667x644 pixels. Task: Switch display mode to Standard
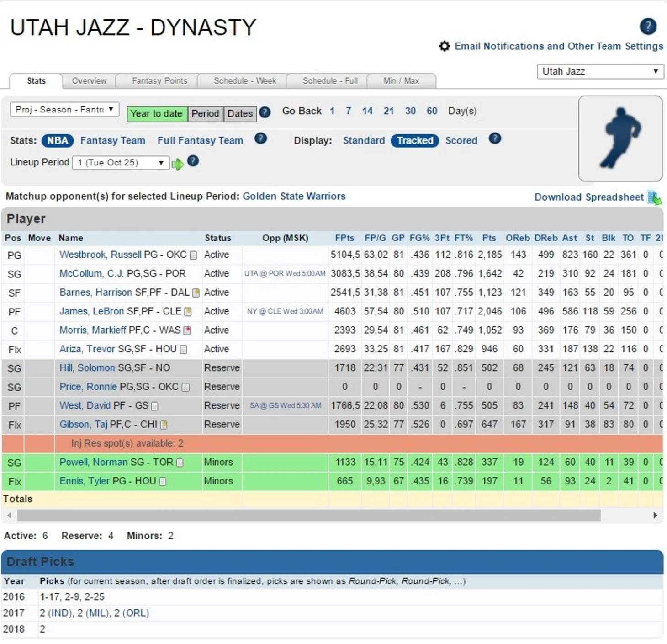(x=364, y=141)
